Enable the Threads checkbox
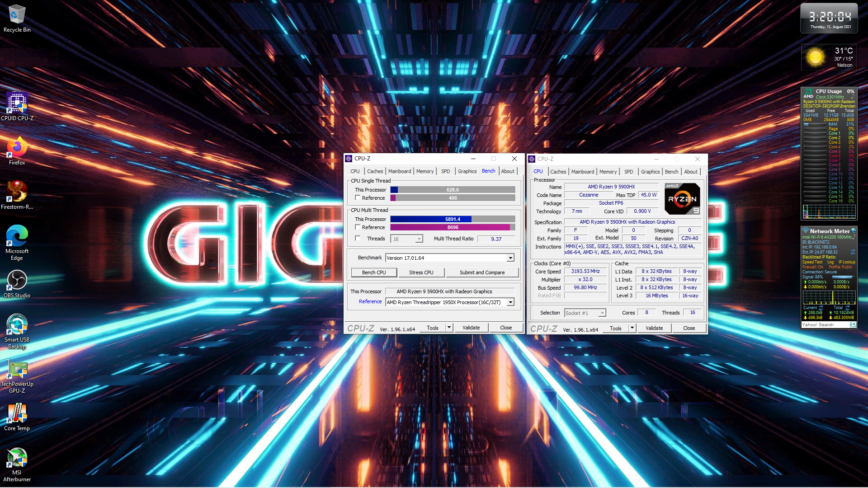 point(358,239)
